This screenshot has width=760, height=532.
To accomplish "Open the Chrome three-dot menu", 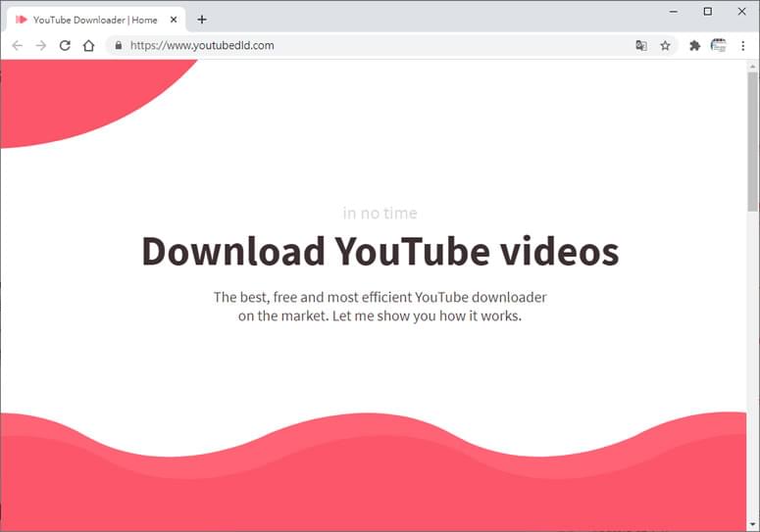I will click(742, 45).
